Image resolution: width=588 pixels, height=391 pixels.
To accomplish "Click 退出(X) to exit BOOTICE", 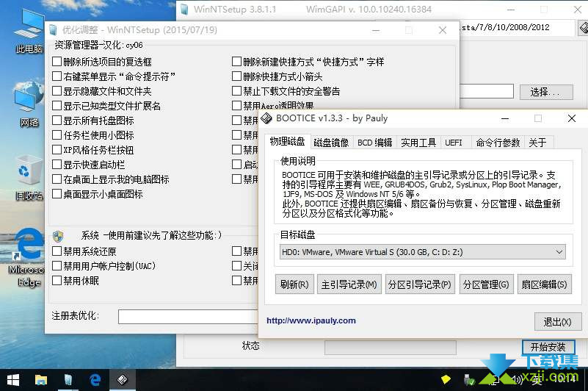I will (558, 322).
